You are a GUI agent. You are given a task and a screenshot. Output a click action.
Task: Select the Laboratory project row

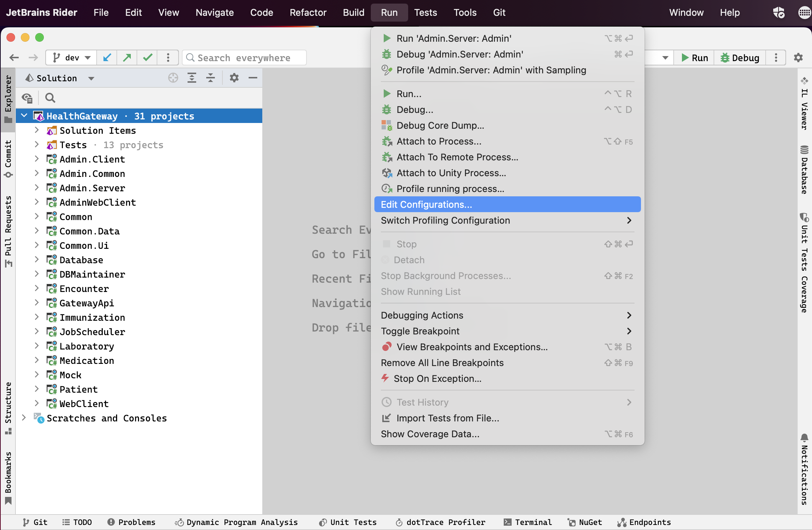click(139, 346)
